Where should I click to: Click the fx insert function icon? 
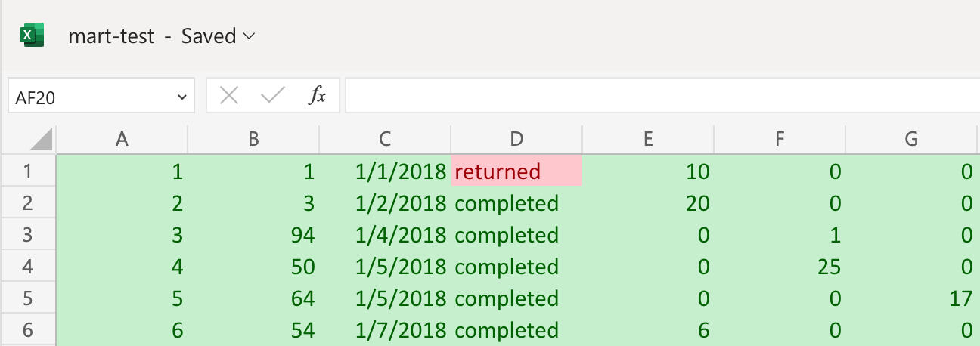(318, 95)
